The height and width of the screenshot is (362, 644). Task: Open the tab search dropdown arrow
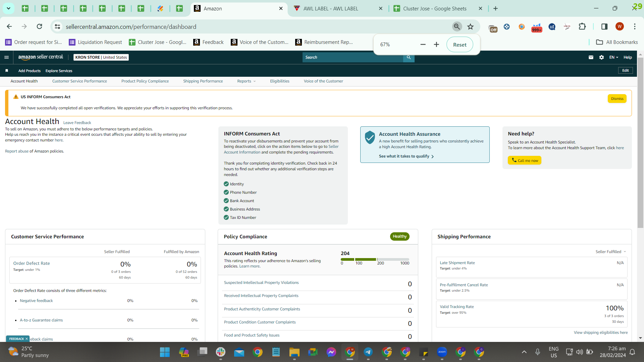[8, 8]
